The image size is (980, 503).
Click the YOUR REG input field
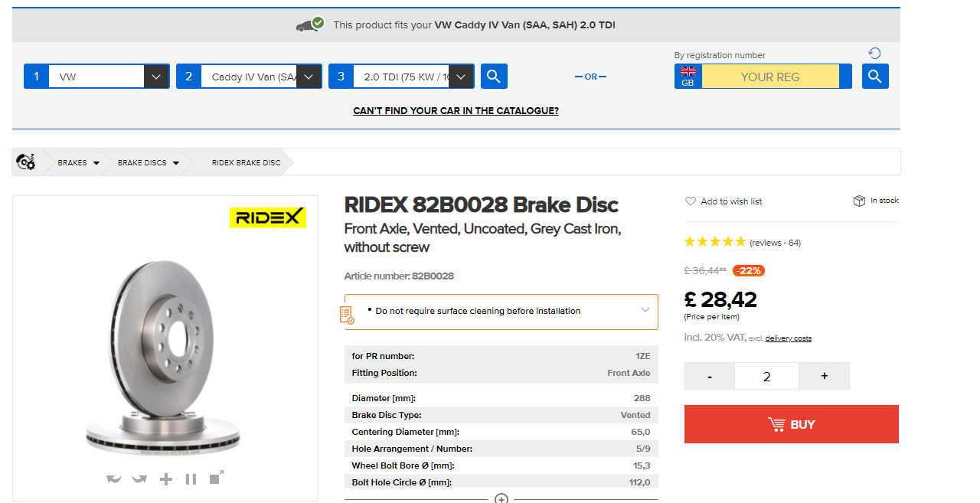(770, 77)
